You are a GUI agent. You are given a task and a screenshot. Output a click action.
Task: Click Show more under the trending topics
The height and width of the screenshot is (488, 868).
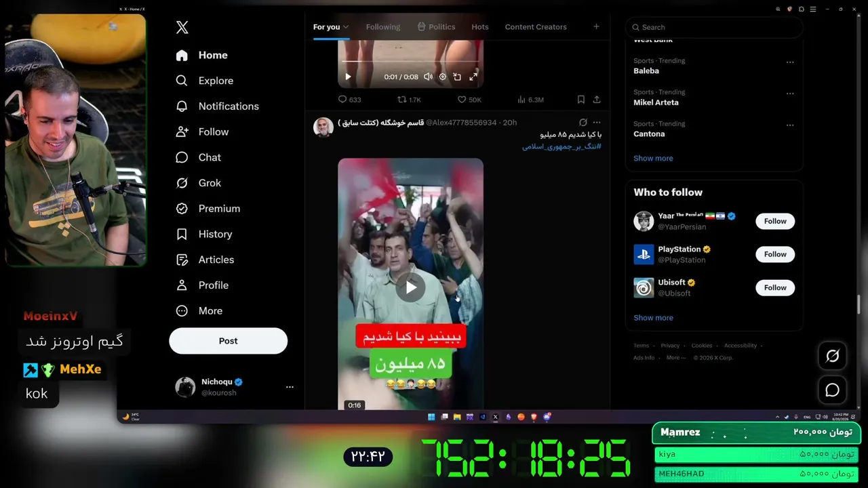pyautogui.click(x=653, y=159)
